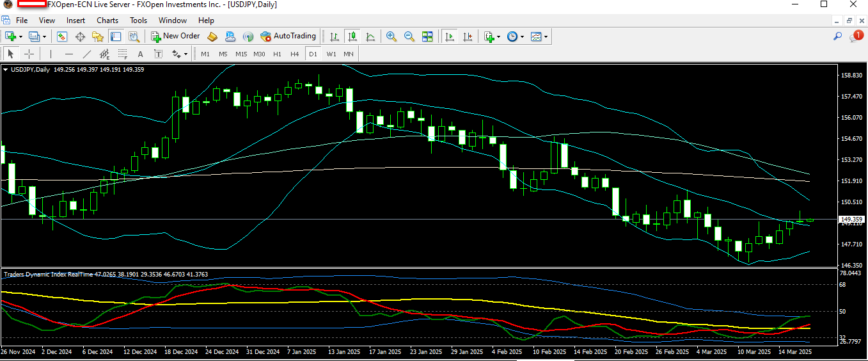868x361 pixels.
Task: Open the Window menu
Action: pos(173,20)
